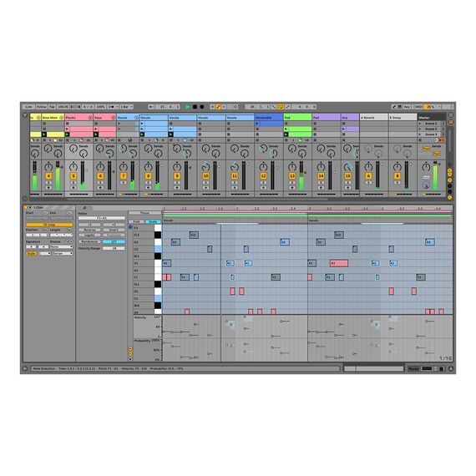Select the Arp track header
Viewport: 476px width, 476px height.
coord(350,118)
